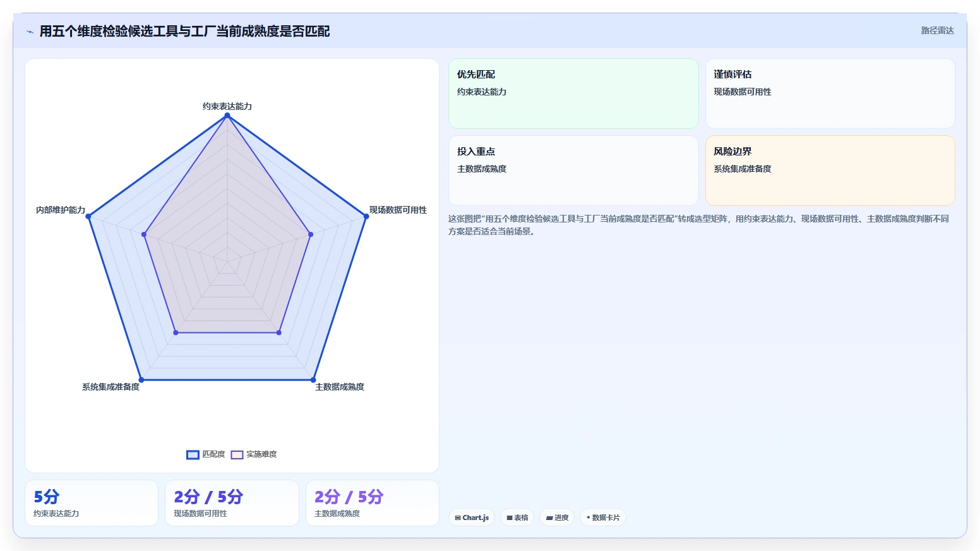Click the 2分 / 5分 主数据成熟度 stat card
Image resolution: width=980 pixels, height=551 pixels.
(373, 503)
